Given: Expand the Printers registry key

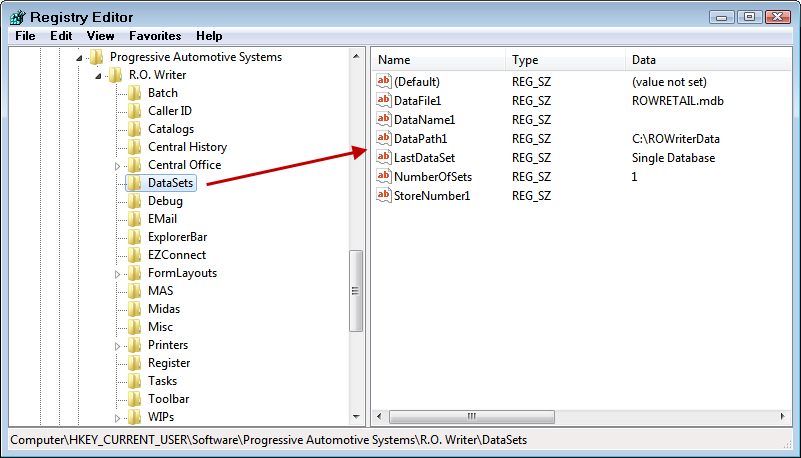Looking at the screenshot, I should (x=117, y=345).
